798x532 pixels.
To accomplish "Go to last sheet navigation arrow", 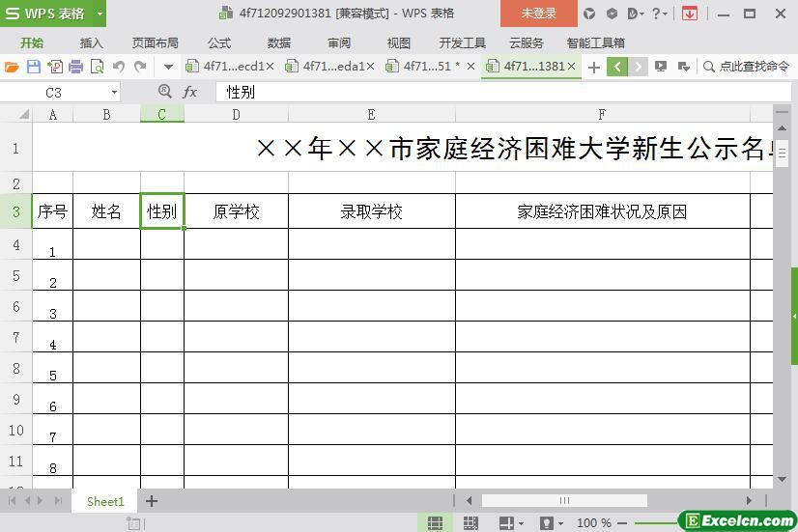I will click(x=59, y=501).
